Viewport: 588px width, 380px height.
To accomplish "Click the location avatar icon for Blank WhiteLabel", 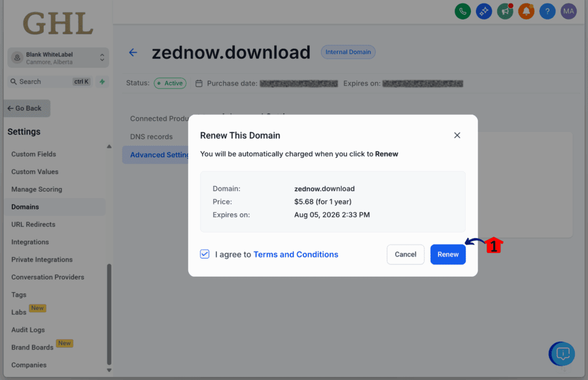I will click(x=17, y=58).
